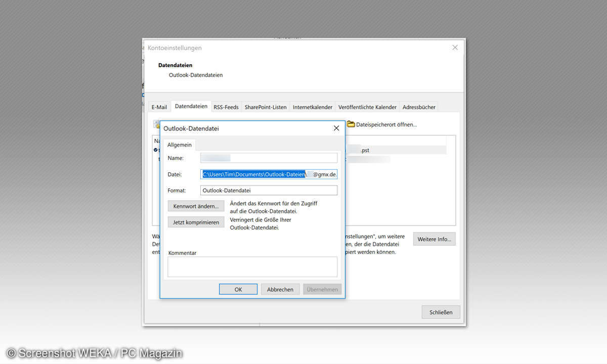
Task: Click the Jetzt komprimieren button
Action: tap(196, 222)
